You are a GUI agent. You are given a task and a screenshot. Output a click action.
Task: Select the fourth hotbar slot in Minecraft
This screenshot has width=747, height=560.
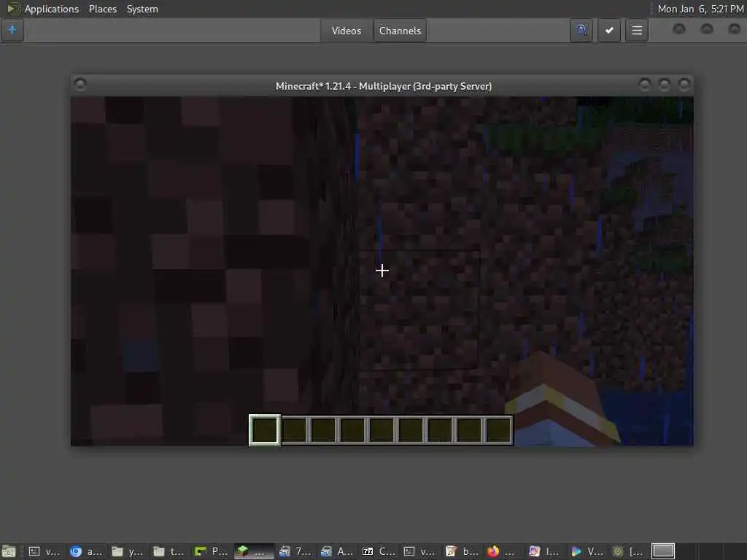pyautogui.click(x=352, y=430)
